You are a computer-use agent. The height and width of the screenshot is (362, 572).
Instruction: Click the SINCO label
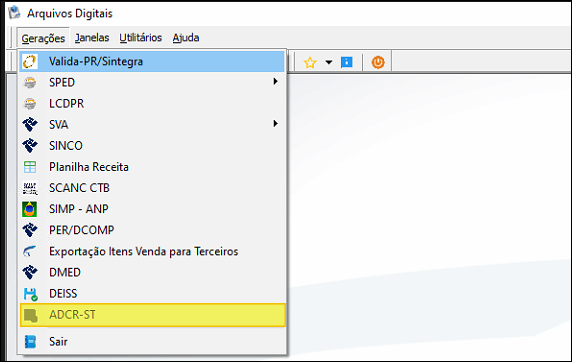point(66,146)
